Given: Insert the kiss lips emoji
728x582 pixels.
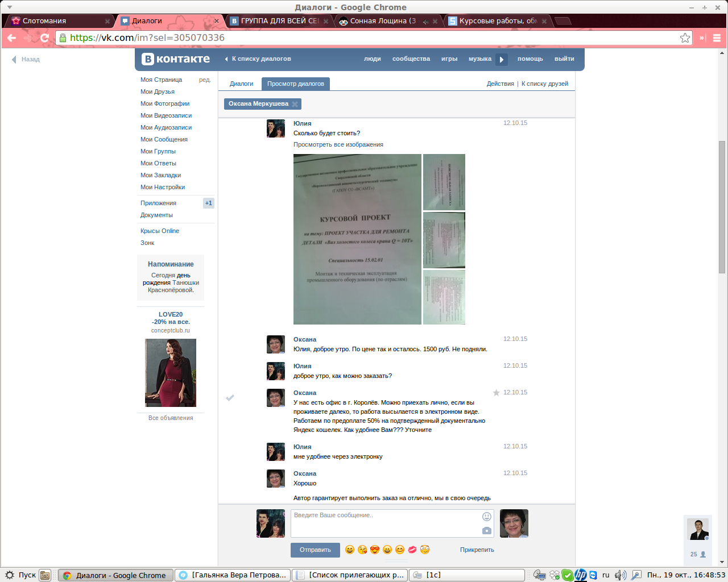Looking at the screenshot, I should [412, 550].
